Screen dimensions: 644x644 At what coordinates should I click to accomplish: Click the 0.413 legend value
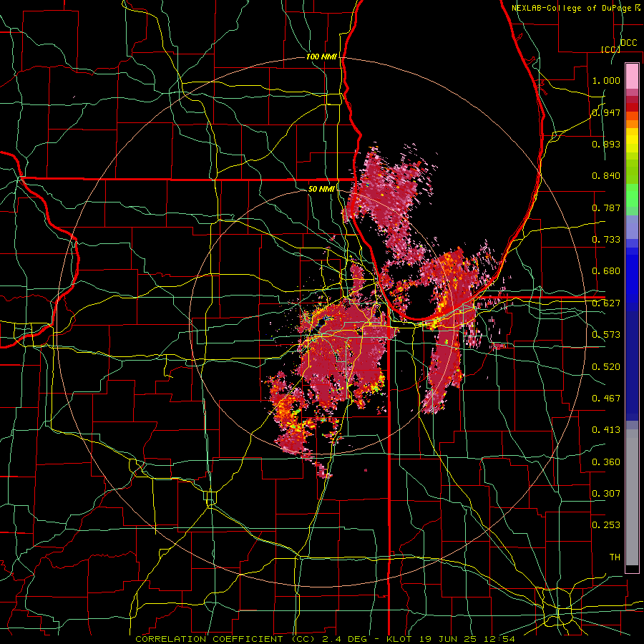pos(606,430)
